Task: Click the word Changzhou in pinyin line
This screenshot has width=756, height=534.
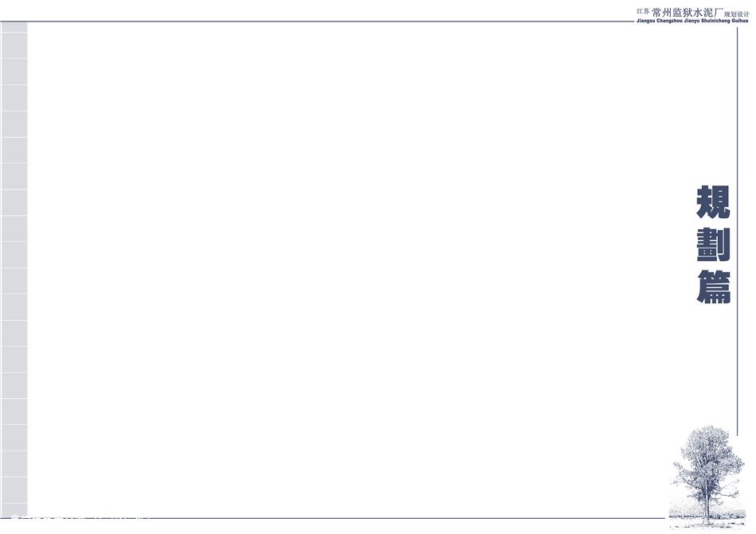Action: tap(670, 21)
